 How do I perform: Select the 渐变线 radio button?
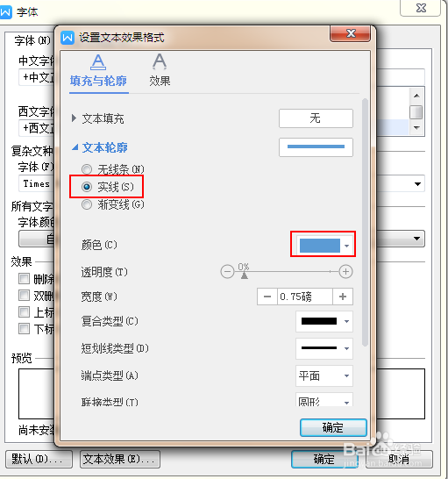coord(87,204)
